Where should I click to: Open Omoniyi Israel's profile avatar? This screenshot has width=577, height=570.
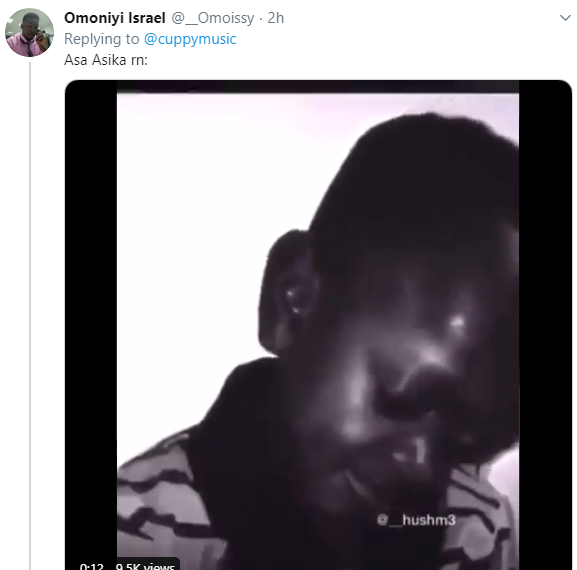29,32
